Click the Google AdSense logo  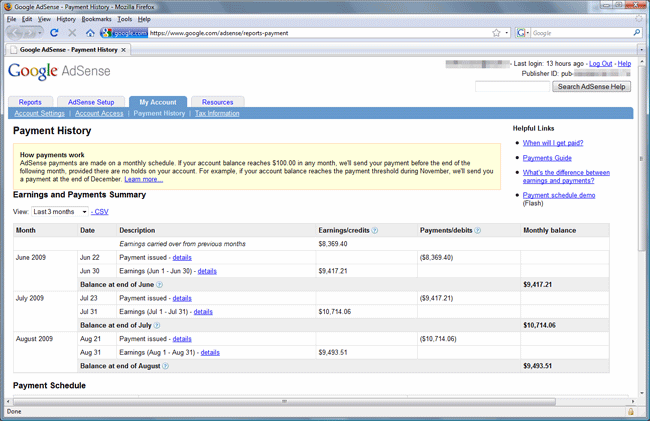tap(59, 71)
